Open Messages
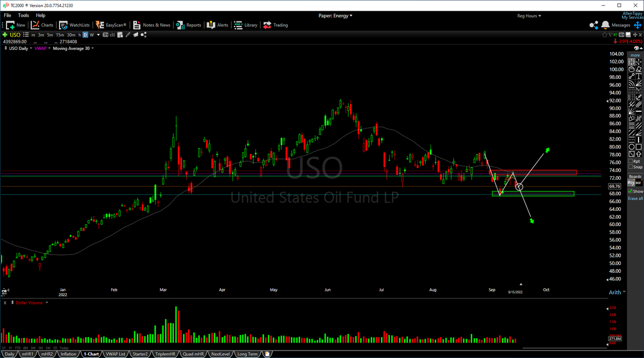 pyautogui.click(x=621, y=25)
